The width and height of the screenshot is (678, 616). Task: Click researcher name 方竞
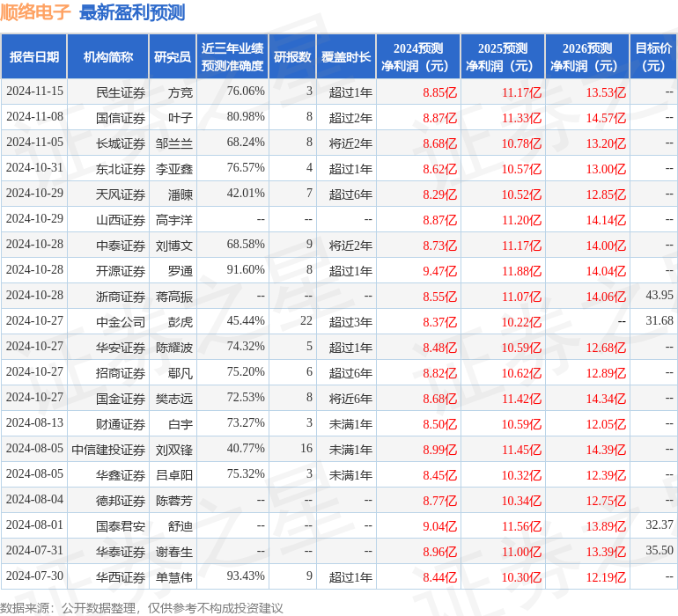pos(181,92)
